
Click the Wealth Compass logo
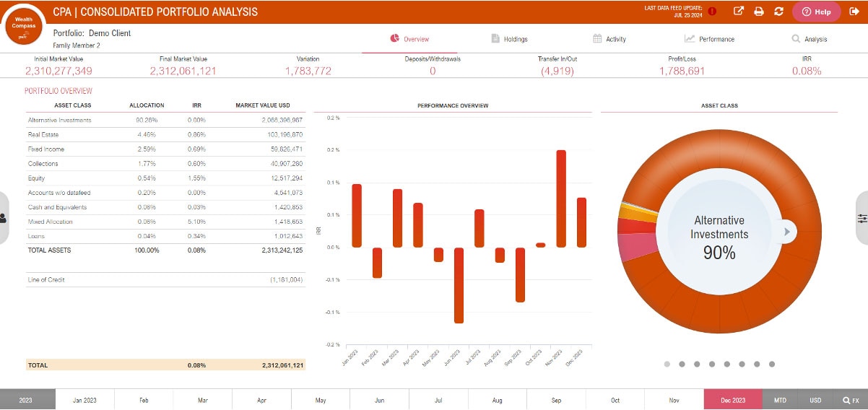click(25, 24)
